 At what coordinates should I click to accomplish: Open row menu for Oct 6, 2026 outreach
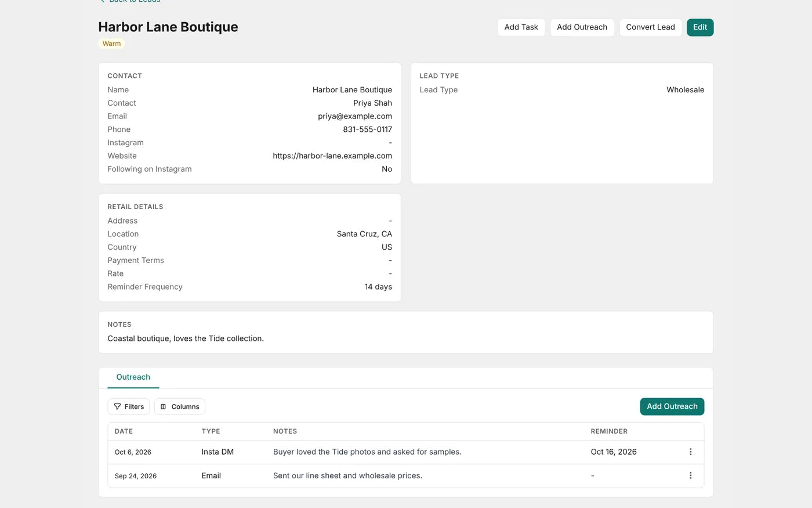[690, 452]
